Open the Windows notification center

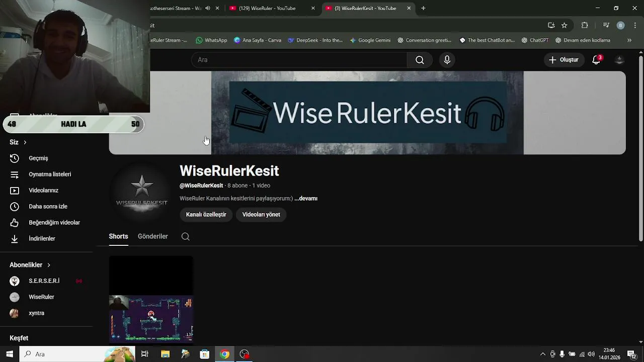click(x=632, y=354)
